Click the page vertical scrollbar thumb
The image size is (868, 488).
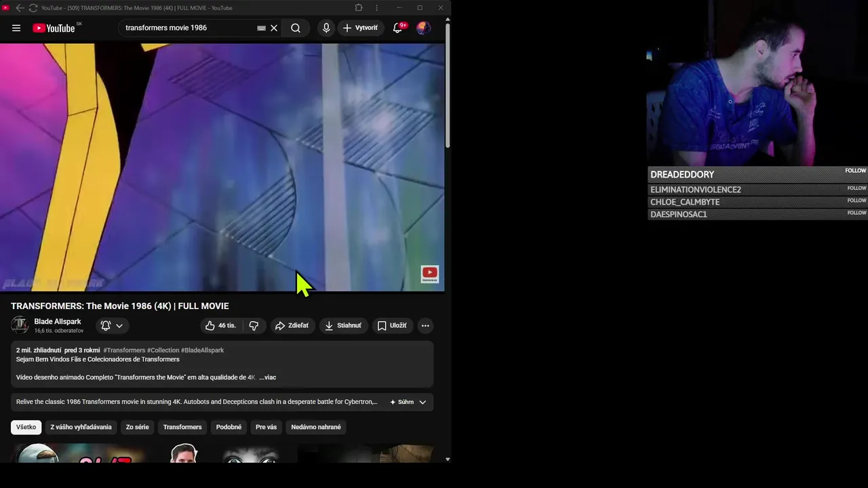[x=448, y=85]
